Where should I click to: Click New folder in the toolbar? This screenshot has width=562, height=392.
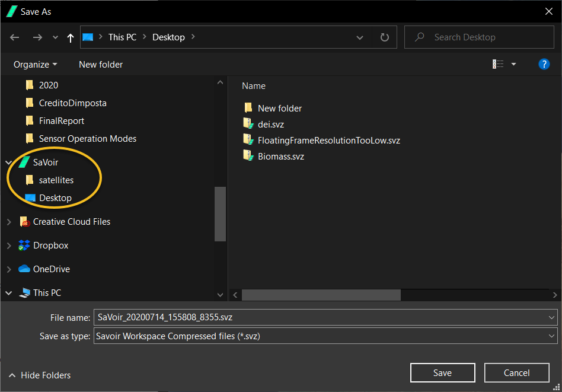(101, 64)
